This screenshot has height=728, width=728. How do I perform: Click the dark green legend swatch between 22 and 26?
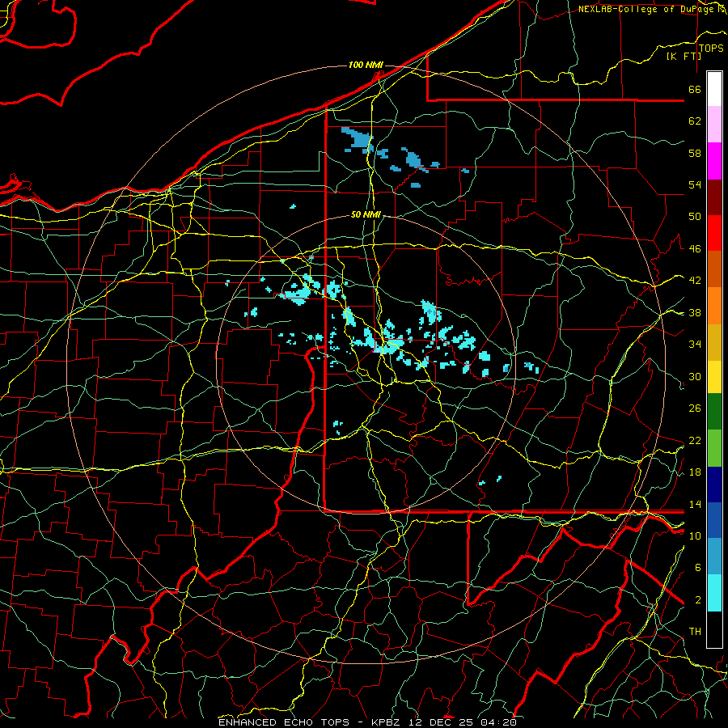coord(714,412)
